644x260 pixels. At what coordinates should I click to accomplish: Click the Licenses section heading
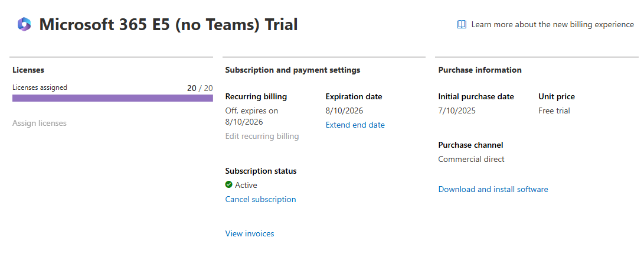(28, 70)
